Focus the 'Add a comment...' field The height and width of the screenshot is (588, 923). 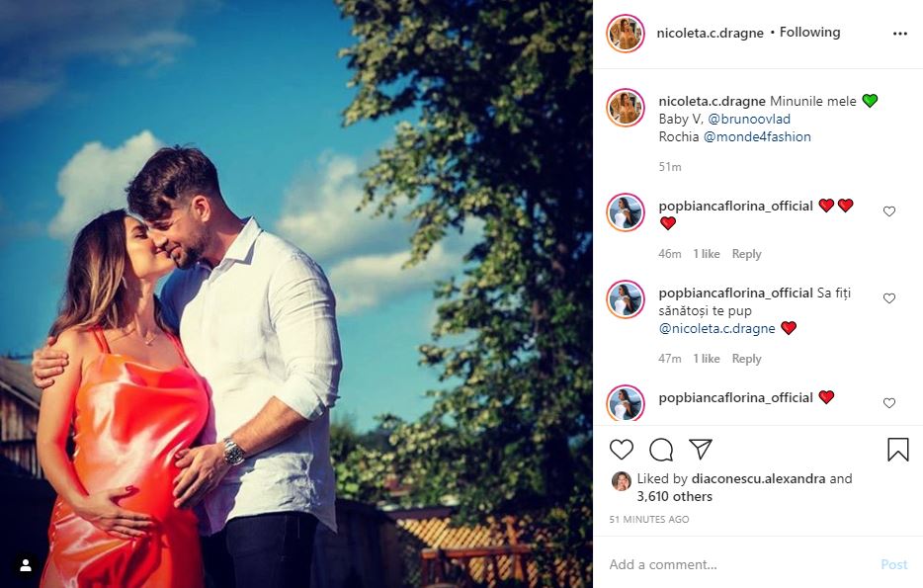tap(736, 564)
